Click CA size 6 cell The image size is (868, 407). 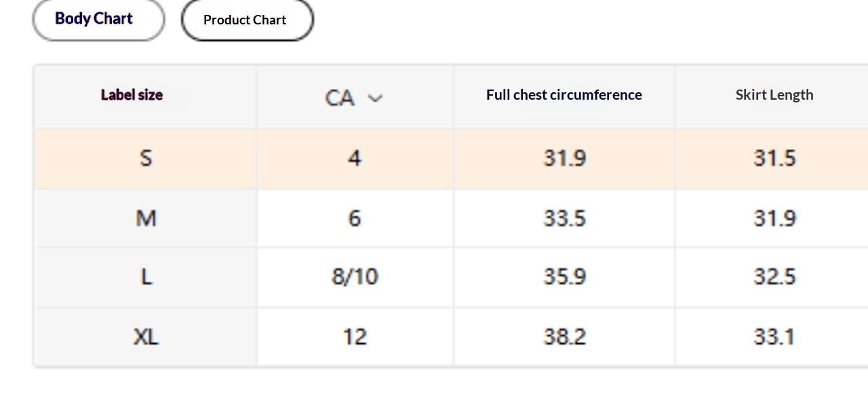[x=355, y=218]
